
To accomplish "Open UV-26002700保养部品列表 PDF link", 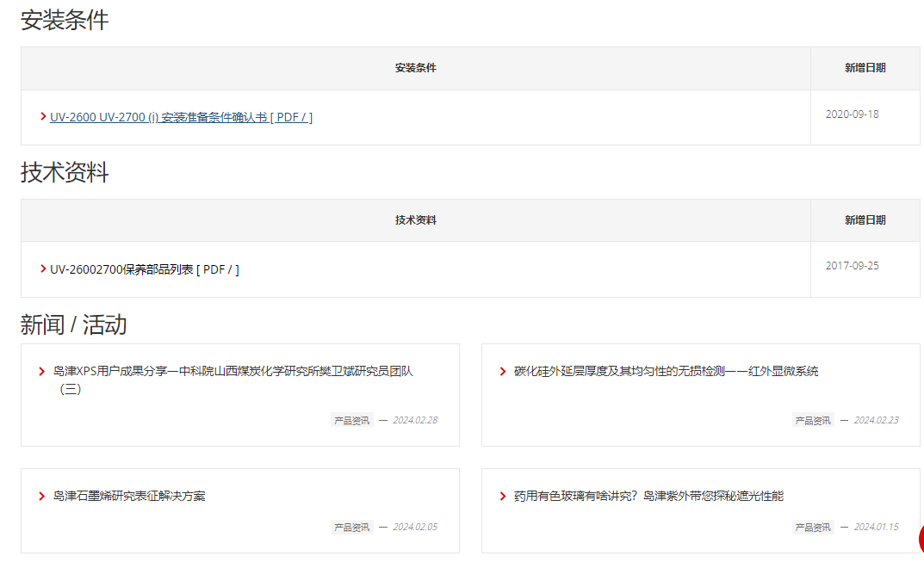I will click(x=145, y=269).
